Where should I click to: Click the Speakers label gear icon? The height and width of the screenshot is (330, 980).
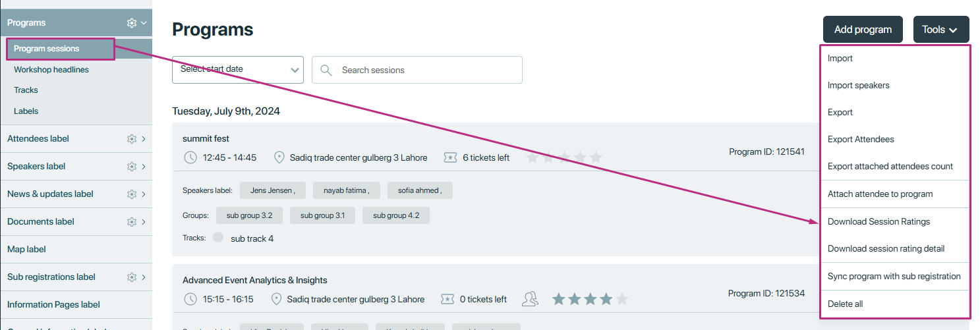coord(132,167)
